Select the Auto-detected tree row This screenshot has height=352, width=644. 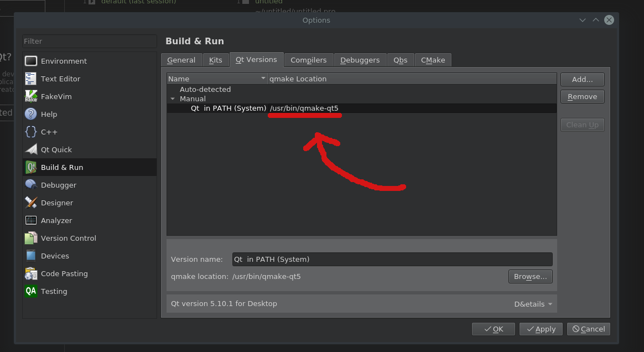pyautogui.click(x=361, y=90)
